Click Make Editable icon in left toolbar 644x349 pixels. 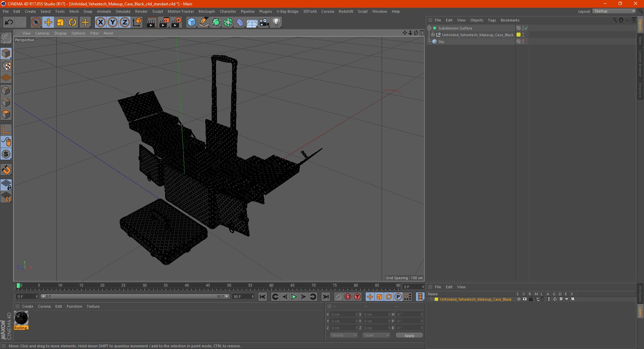[x=6, y=38]
